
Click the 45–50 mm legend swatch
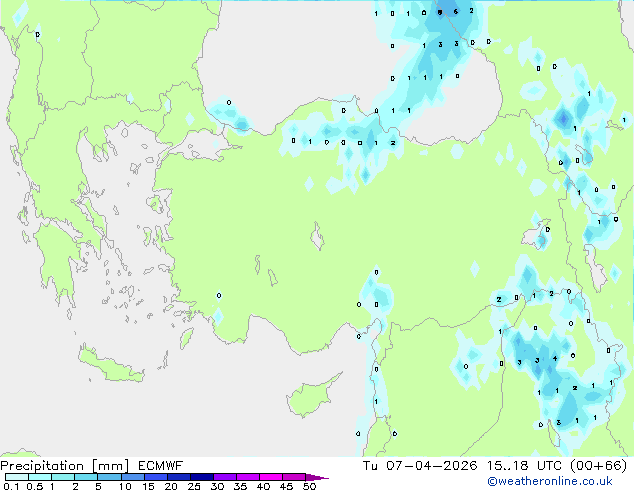coord(294,477)
